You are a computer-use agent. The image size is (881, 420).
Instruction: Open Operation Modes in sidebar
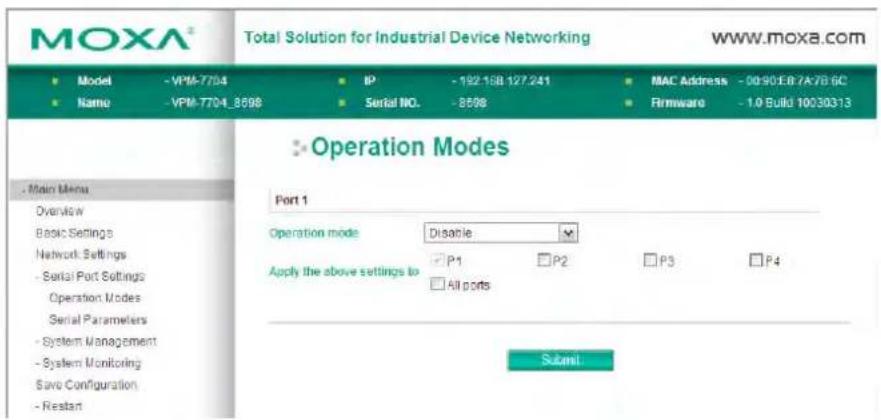[95, 298]
